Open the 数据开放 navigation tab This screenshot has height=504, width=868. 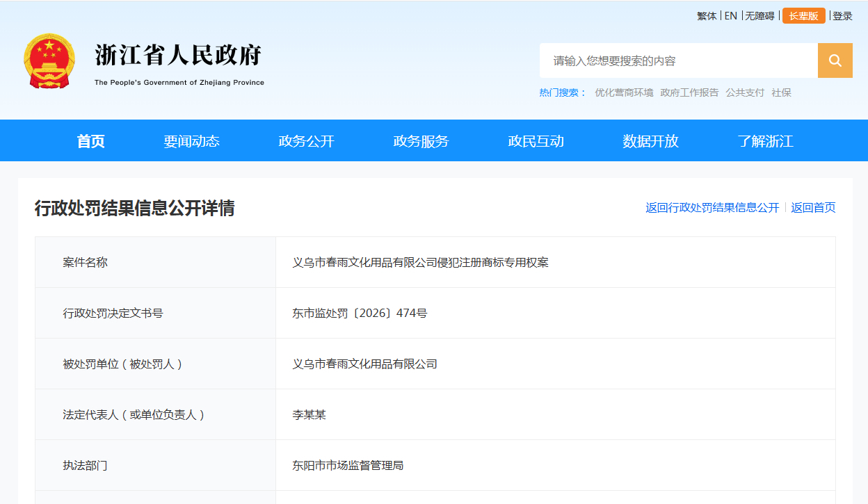pos(650,141)
